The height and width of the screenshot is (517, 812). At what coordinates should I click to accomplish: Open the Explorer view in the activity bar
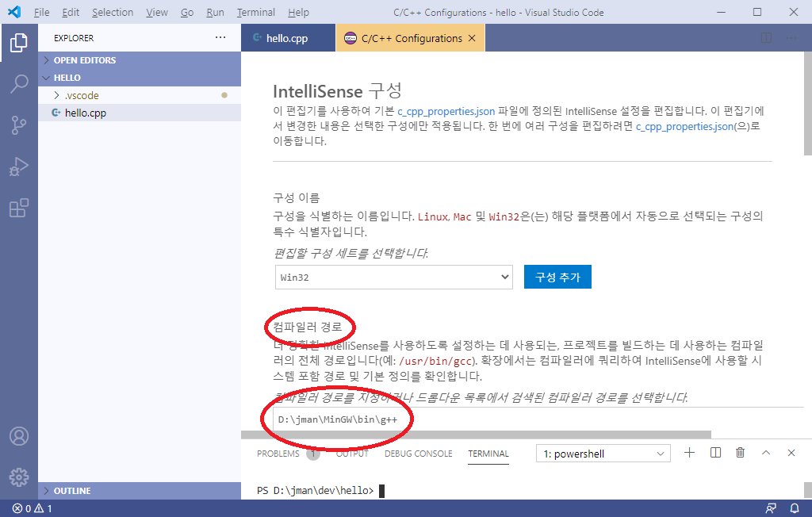coord(19,43)
